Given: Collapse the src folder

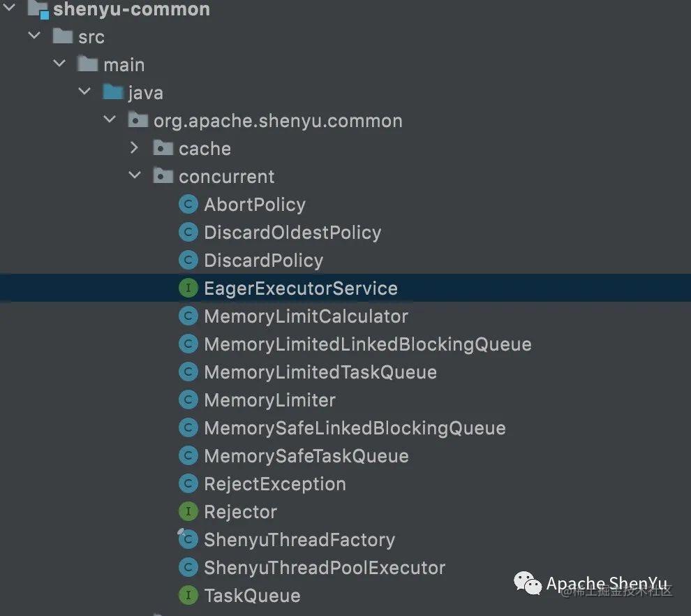Looking at the screenshot, I should pyautogui.click(x=34, y=36).
